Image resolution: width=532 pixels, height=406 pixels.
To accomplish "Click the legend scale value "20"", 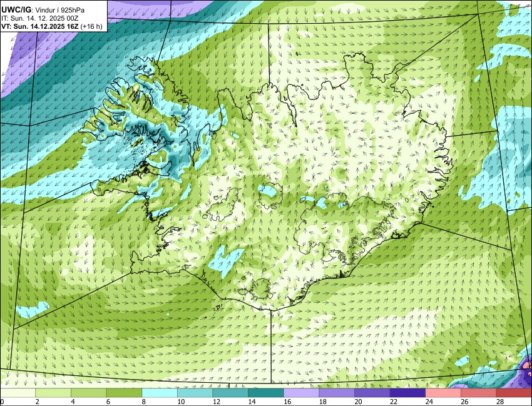I will (x=358, y=402).
